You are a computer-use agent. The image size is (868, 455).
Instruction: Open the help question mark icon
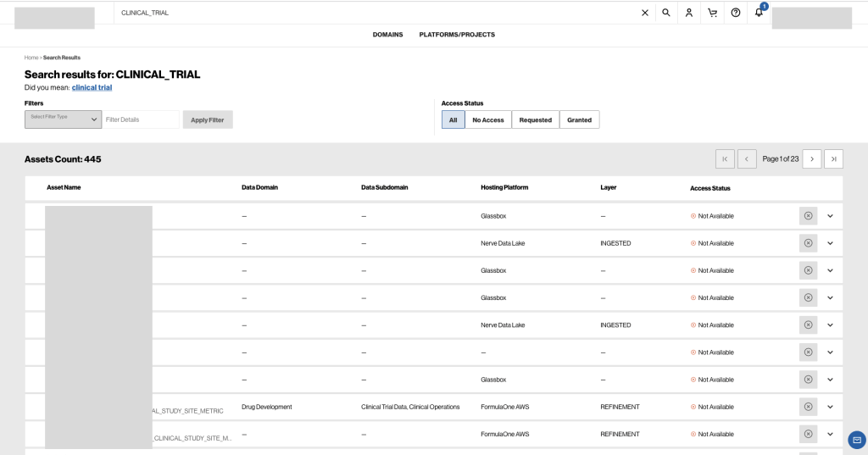click(736, 13)
